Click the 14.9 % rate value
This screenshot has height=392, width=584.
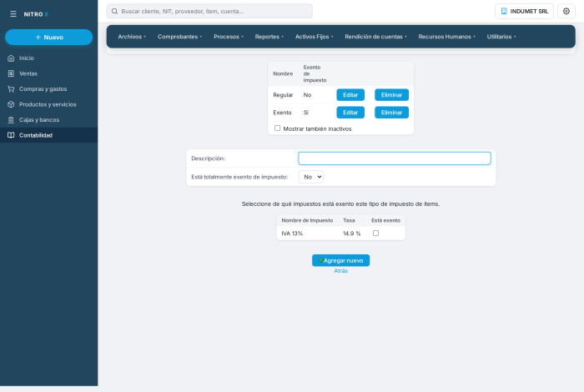351,234
